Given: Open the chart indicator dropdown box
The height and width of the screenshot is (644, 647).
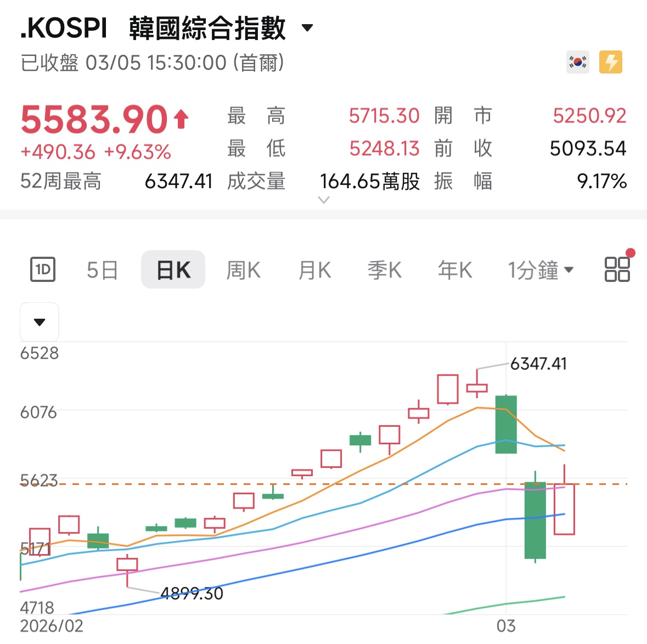Looking at the screenshot, I should 40,322.
